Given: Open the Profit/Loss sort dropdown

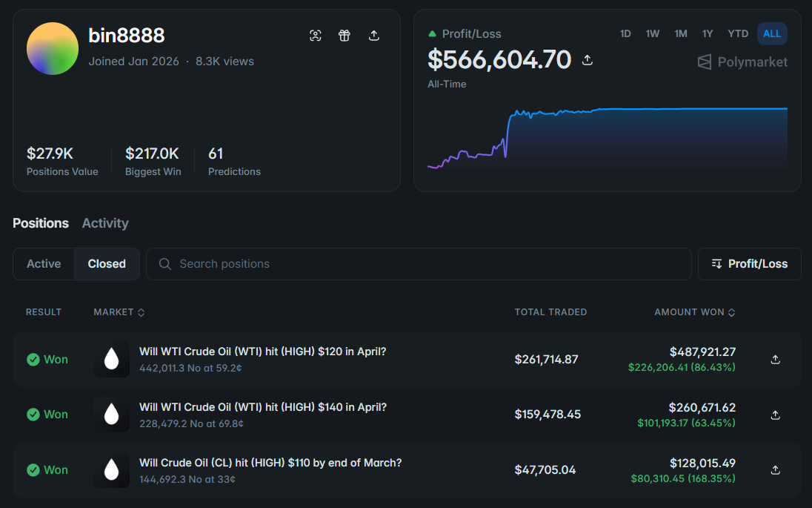Looking at the screenshot, I should point(749,264).
